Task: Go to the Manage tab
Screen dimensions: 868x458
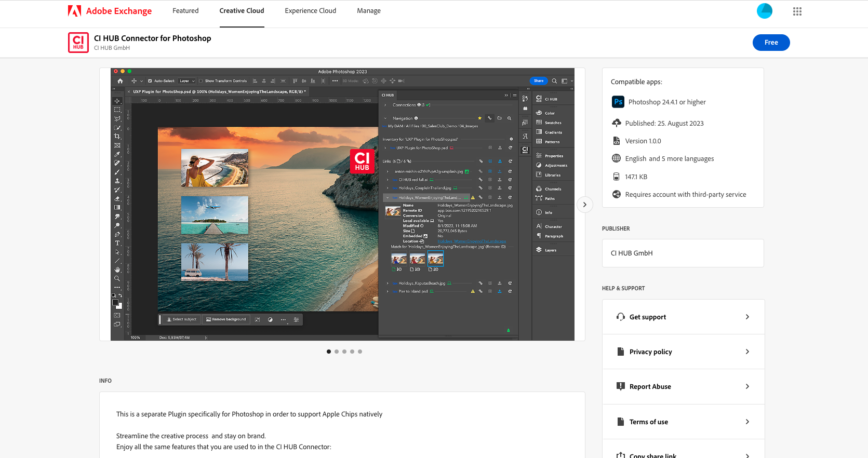Action: [368, 11]
